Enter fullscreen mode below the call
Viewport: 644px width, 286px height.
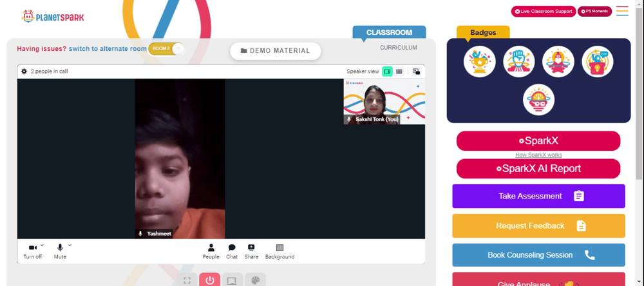(x=187, y=280)
